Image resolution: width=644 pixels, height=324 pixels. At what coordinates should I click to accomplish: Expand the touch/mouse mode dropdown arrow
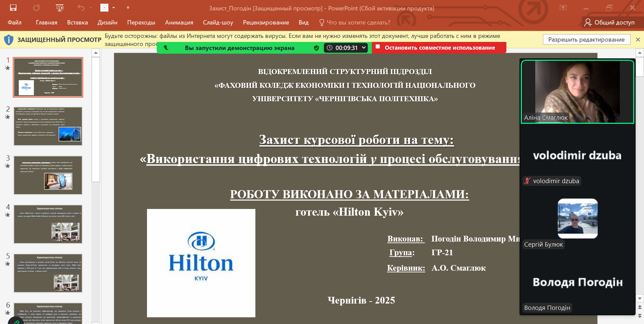[113, 8]
